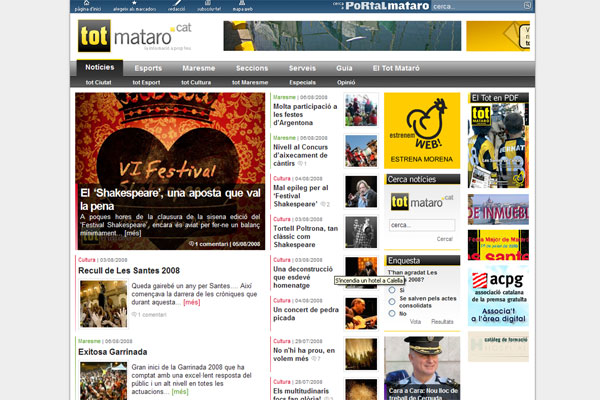This screenshot has height=400, width=600.
Task: Open 'Recull de Les Santes 2008' article link
Action: point(129,271)
